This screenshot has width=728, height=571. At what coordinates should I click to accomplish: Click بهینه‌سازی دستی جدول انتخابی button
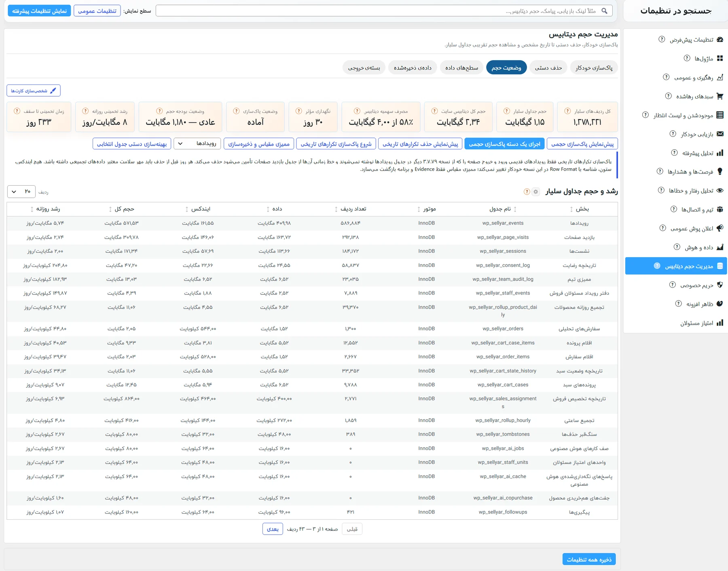[132, 144]
